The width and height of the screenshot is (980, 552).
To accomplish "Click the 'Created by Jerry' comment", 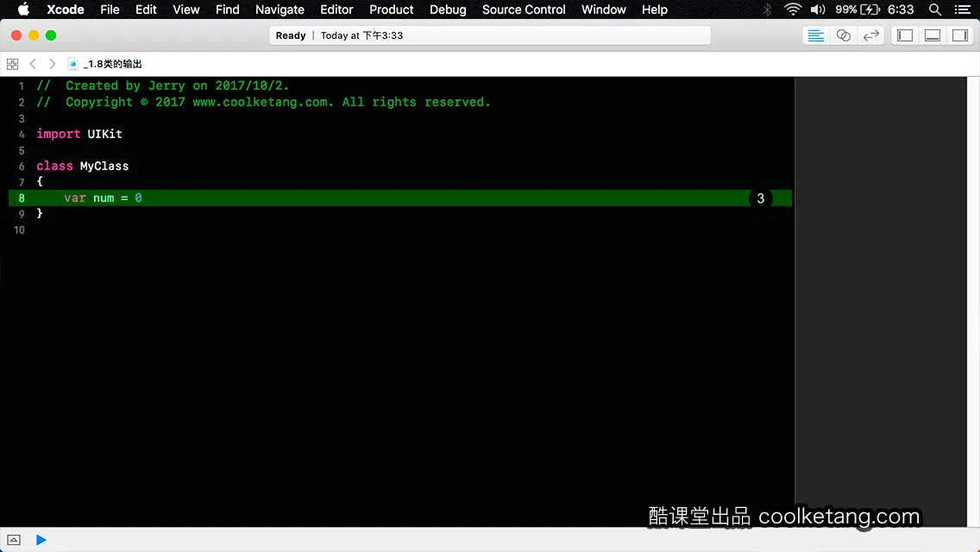I will [162, 85].
